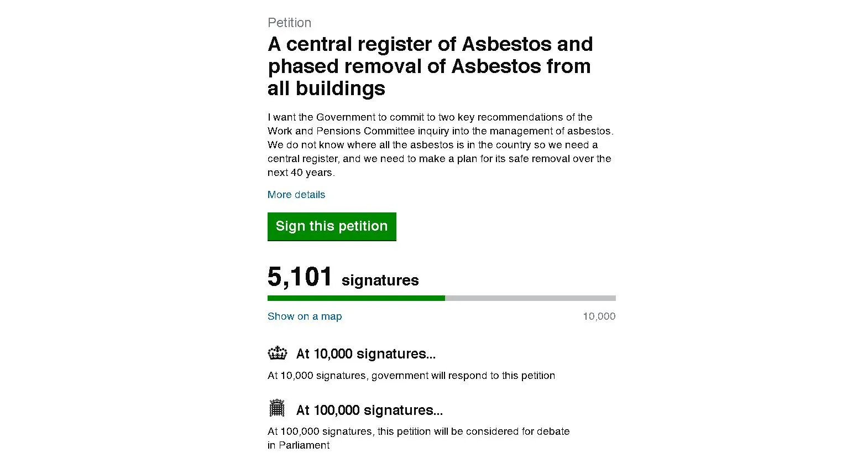This screenshot has height=468, width=868.
Task: Open More details
Action: click(296, 194)
